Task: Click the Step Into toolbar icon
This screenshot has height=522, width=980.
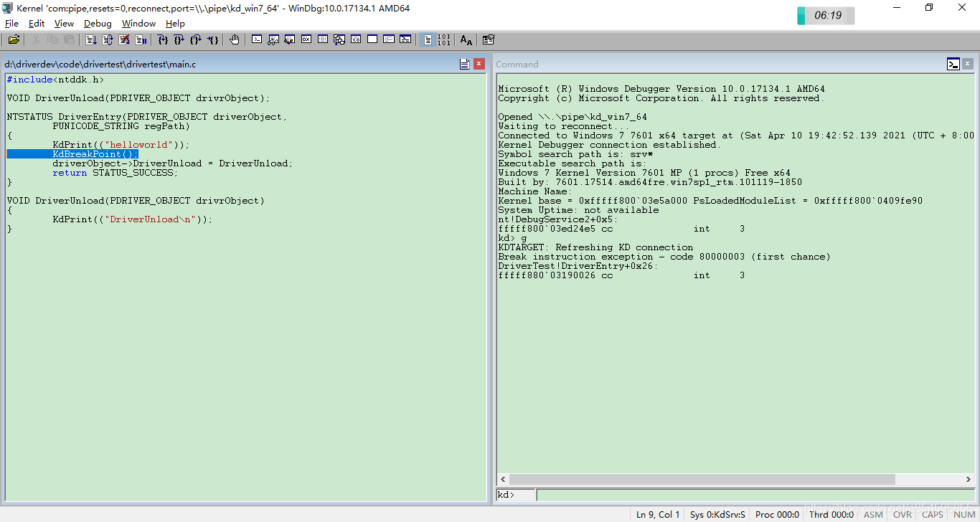Action: click(x=162, y=39)
